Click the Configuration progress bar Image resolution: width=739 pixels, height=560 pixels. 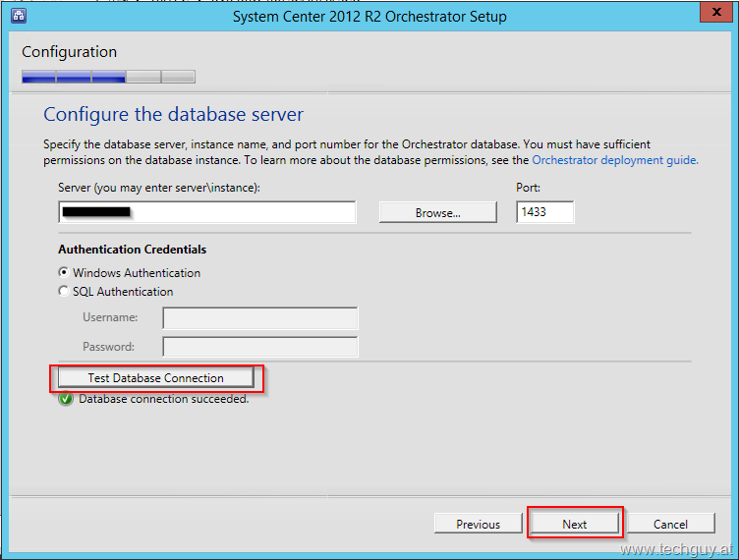pos(108,77)
